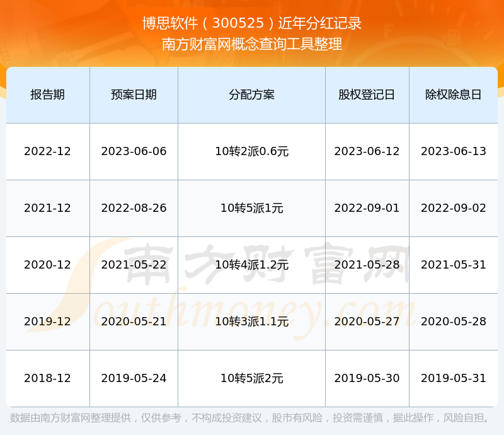Pick record date 2021-05-28

pyautogui.click(x=367, y=265)
